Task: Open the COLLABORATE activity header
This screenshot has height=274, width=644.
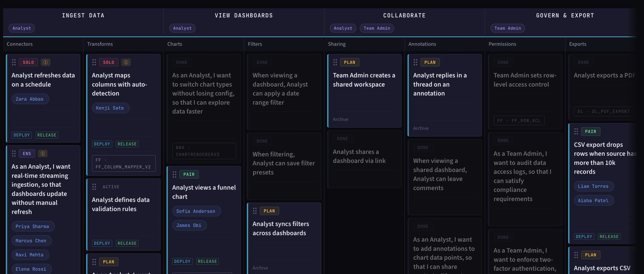Action: (404, 15)
